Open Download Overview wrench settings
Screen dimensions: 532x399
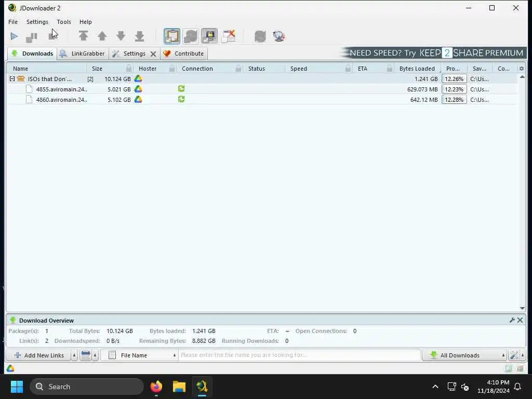click(512, 320)
